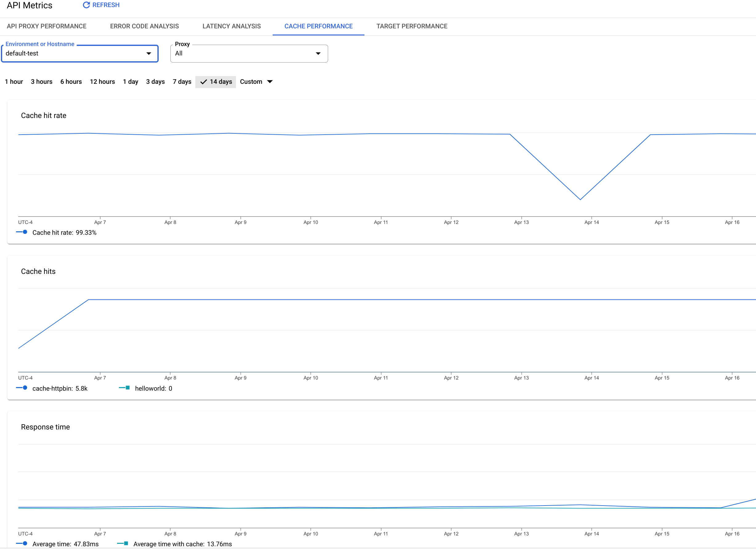Select the 1 hour time filter
This screenshot has height=549, width=756.
[14, 82]
